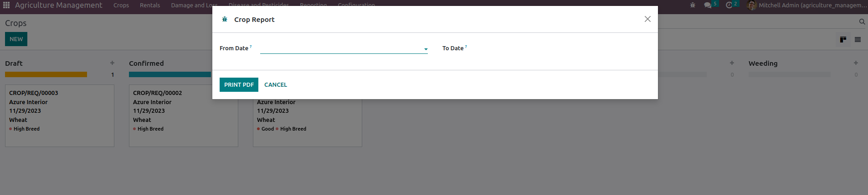The image size is (868, 195).
Task: Switch to kanban view icon
Action: 843,40
